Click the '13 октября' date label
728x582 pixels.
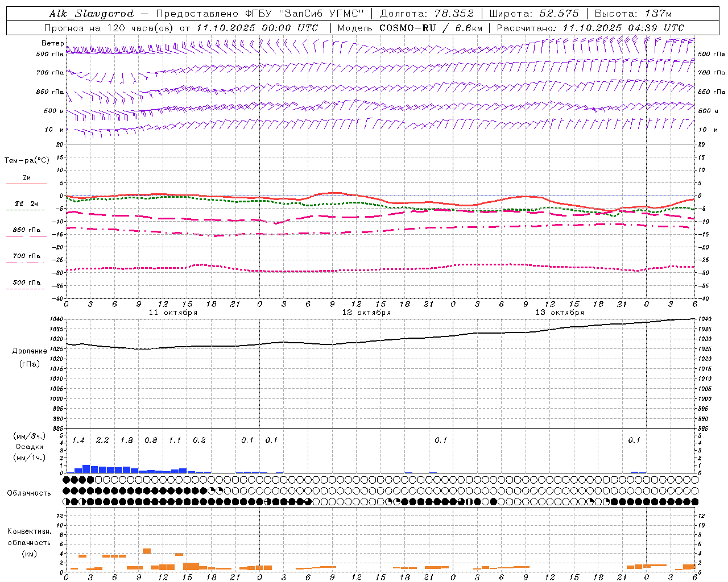pos(560,313)
